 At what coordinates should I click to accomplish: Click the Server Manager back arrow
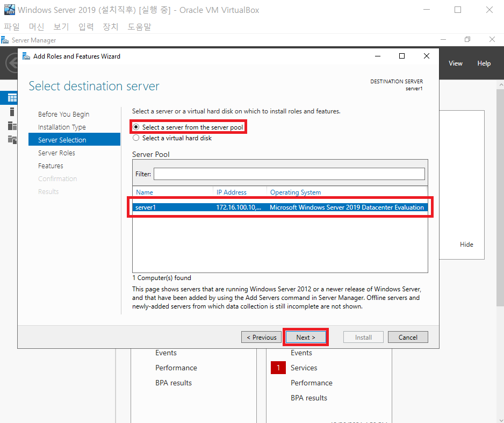click(12, 63)
